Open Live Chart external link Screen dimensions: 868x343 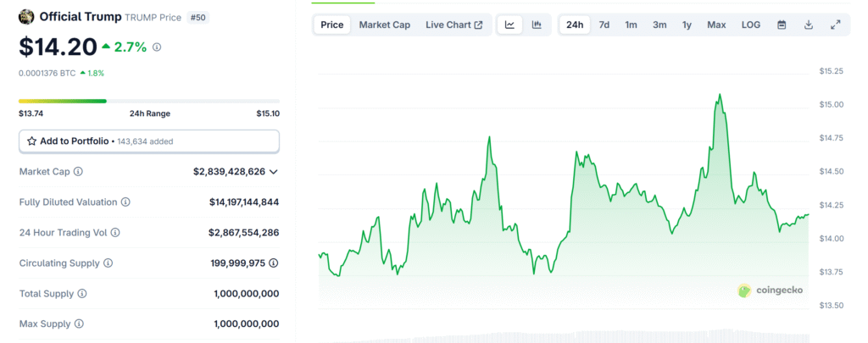(x=454, y=25)
